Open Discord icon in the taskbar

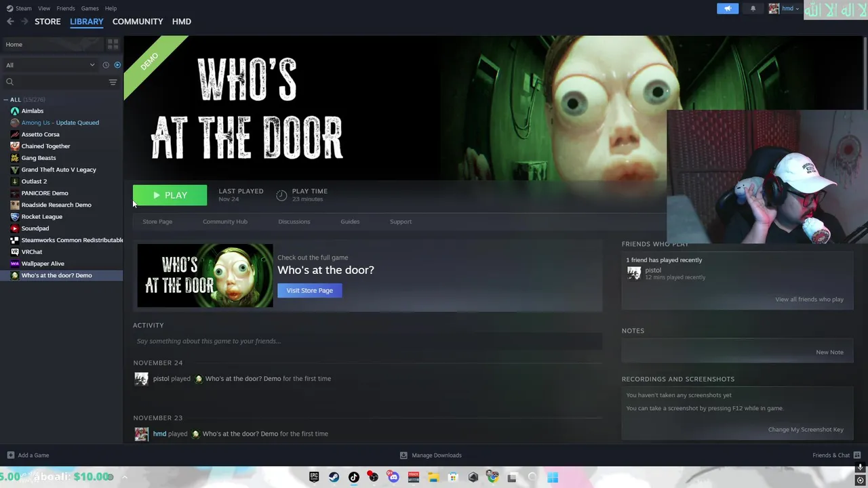[x=393, y=477]
